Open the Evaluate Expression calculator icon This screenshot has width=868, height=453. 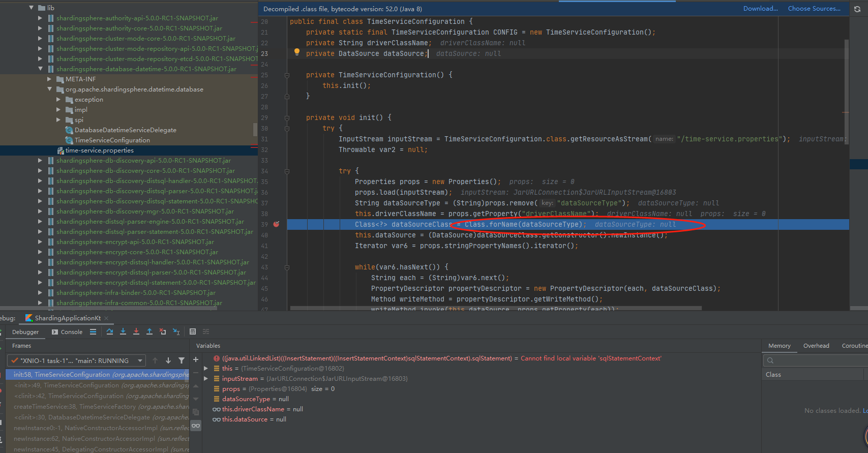point(193,331)
